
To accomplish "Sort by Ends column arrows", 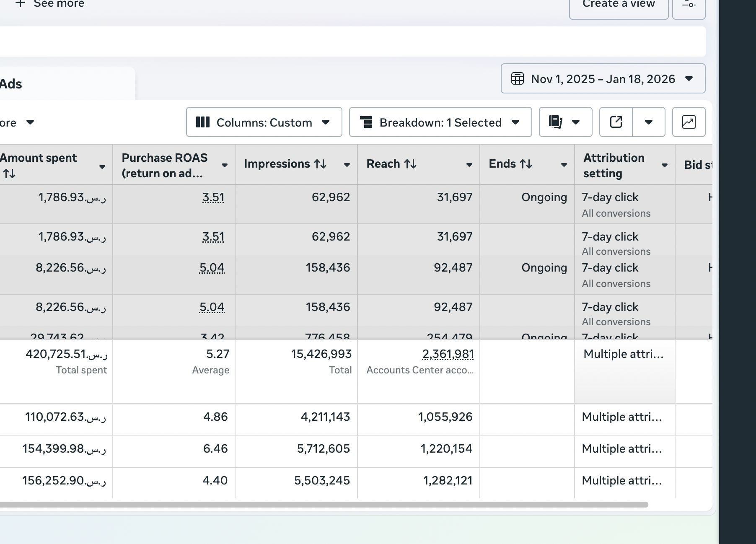I will click(526, 164).
